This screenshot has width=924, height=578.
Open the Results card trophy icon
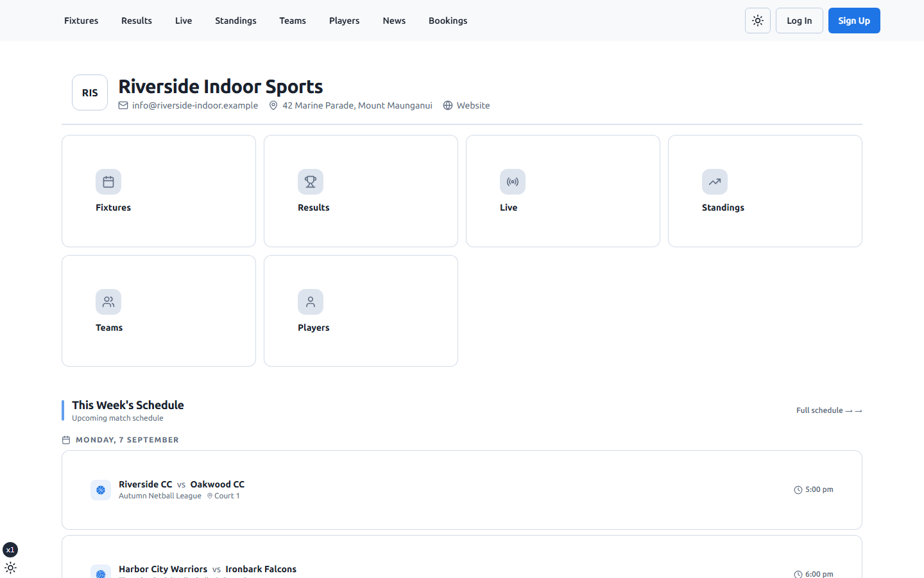coord(311,182)
